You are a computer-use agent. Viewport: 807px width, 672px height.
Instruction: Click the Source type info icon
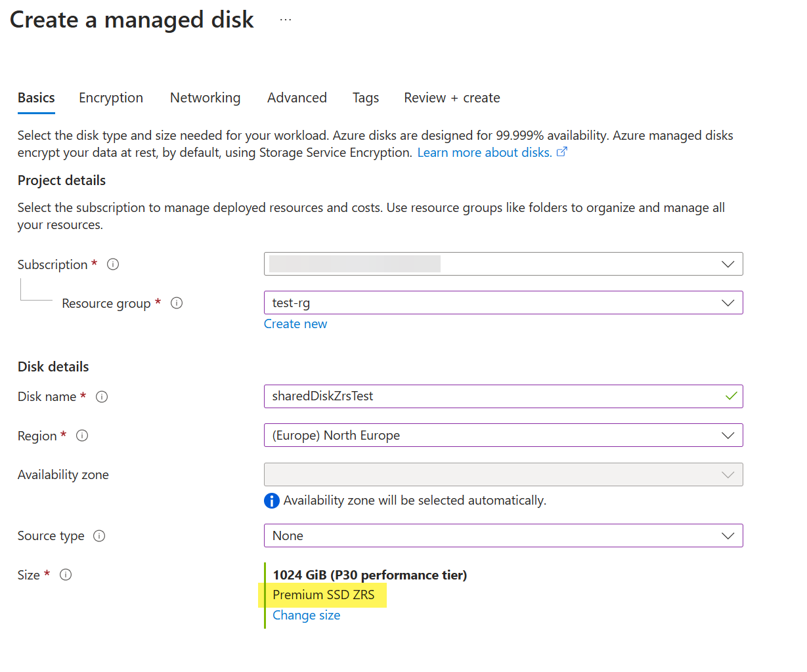[99, 536]
